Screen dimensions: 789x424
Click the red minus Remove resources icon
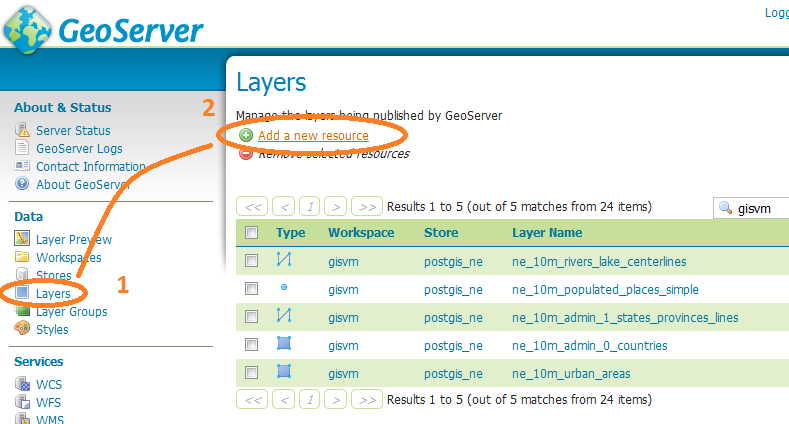(x=246, y=153)
